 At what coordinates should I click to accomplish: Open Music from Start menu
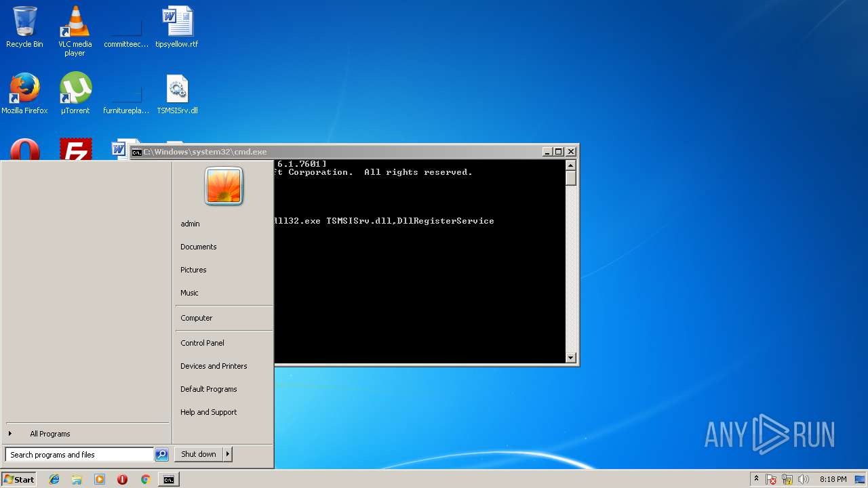click(x=189, y=293)
